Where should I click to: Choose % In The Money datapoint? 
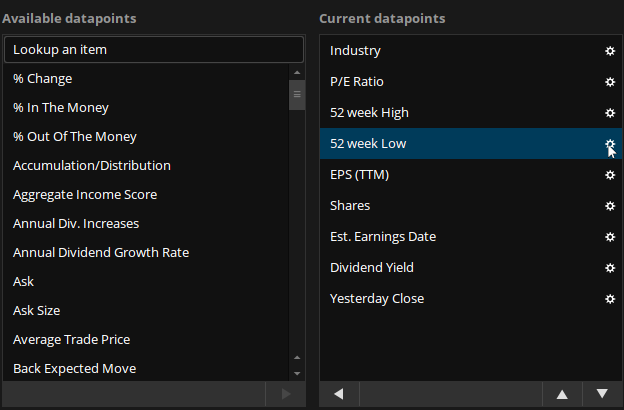point(61,107)
